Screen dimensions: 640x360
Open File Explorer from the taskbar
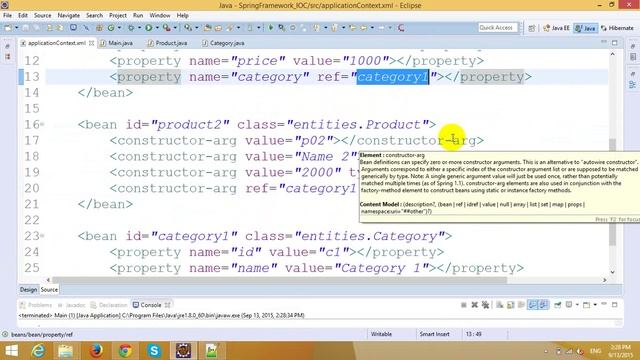pos(66,351)
